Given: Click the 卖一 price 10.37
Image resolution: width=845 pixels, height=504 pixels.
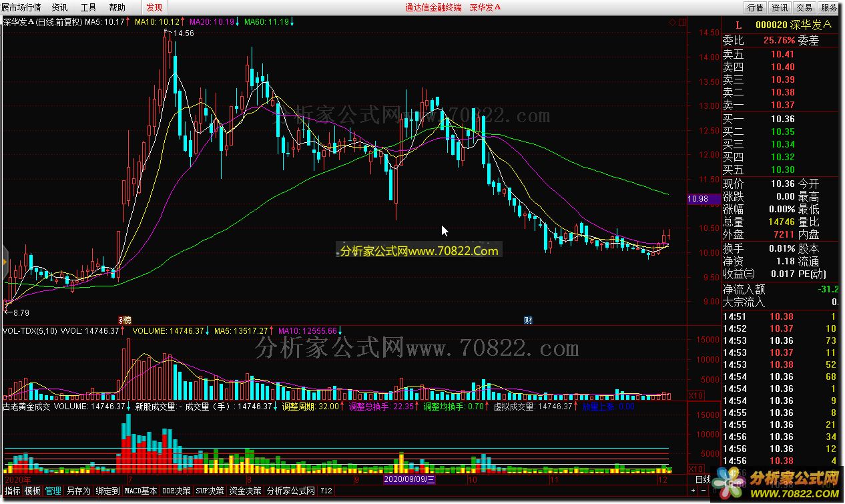Looking at the screenshot, I should click(x=783, y=105).
